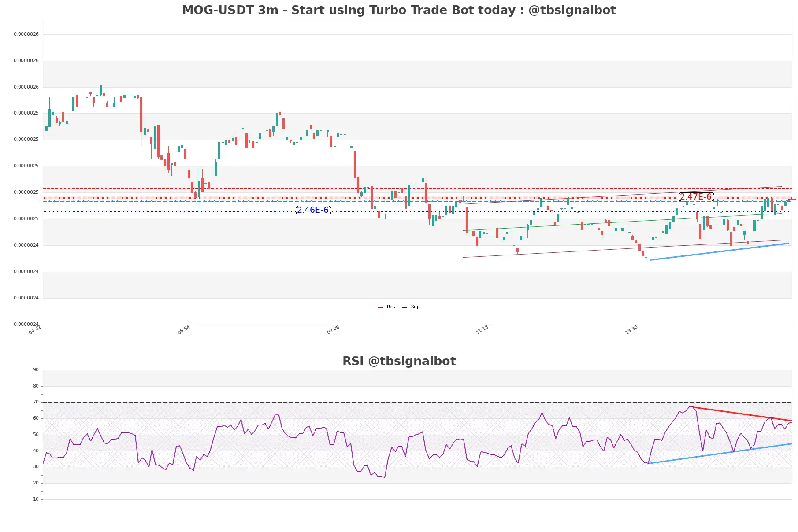Click the RSI 80 axis label
This screenshot has width=798, height=532.
click(x=36, y=386)
